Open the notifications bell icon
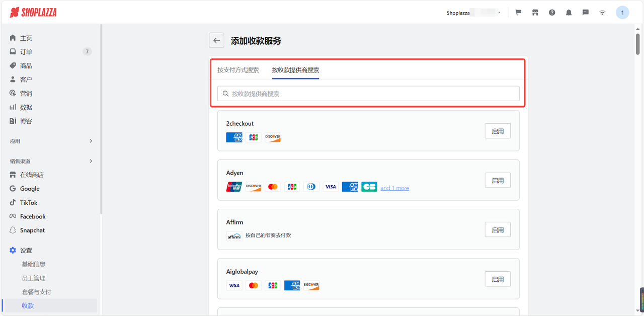644x316 pixels. tap(569, 12)
